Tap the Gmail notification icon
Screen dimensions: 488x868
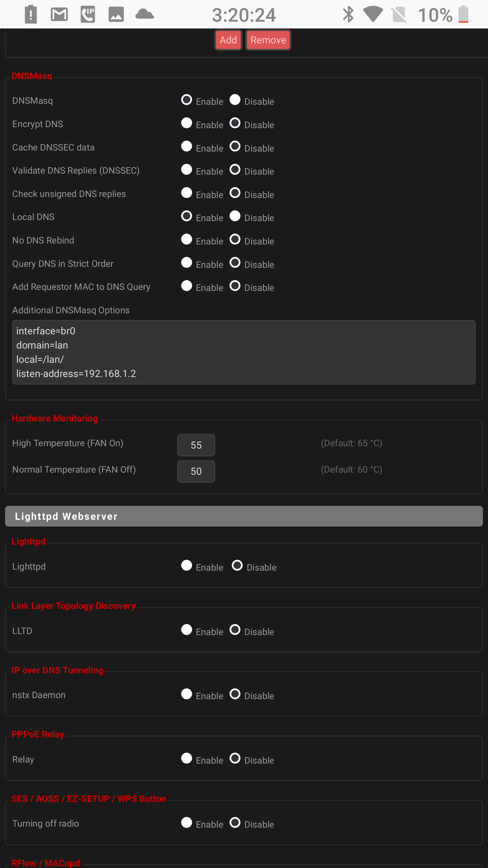[59, 15]
